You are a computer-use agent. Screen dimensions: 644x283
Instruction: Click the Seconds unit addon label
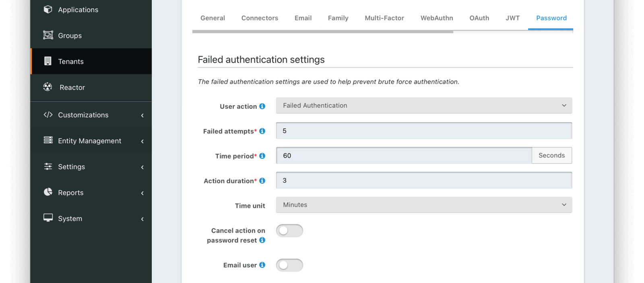click(552, 156)
